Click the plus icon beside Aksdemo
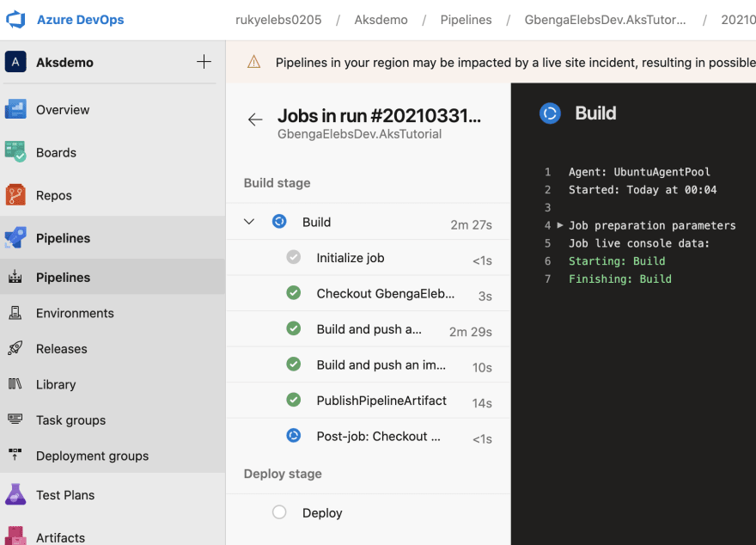Screen dimensions: 756x545 tap(204, 62)
